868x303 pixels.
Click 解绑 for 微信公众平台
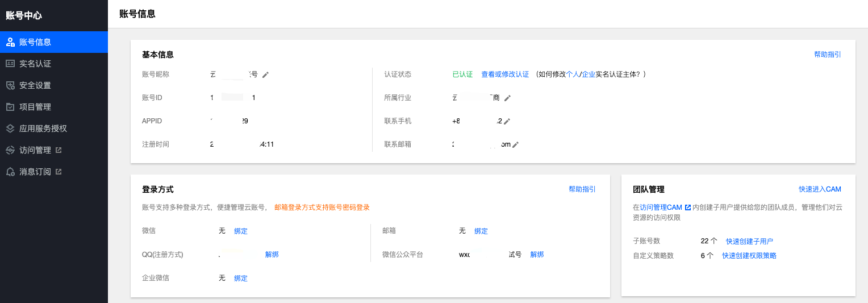[x=537, y=254]
